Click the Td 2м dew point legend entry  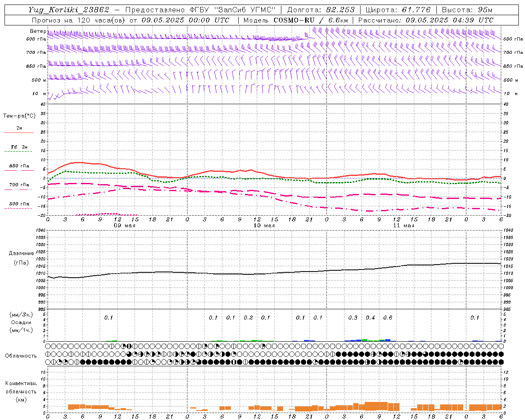tap(19, 147)
